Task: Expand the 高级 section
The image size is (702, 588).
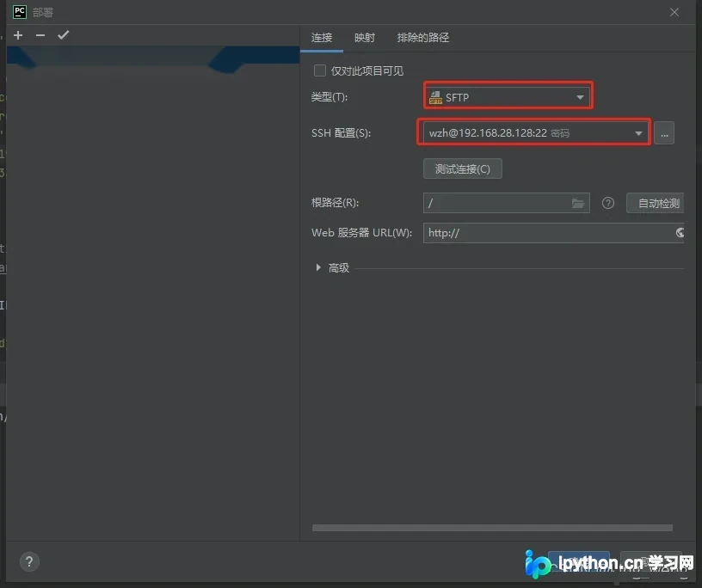Action: coord(318,267)
